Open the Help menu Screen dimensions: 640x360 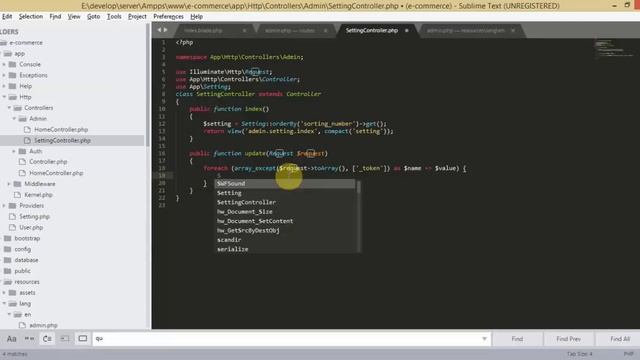[x=196, y=17]
